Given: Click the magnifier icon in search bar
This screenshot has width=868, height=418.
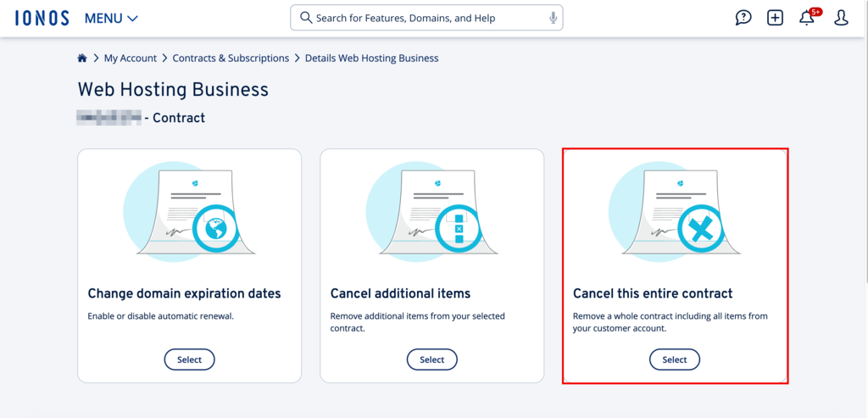Looking at the screenshot, I should 305,18.
